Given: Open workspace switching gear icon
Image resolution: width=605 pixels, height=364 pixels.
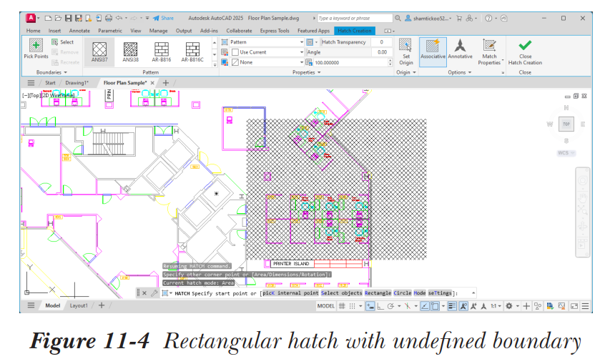Looking at the screenshot, I should 509,306.
